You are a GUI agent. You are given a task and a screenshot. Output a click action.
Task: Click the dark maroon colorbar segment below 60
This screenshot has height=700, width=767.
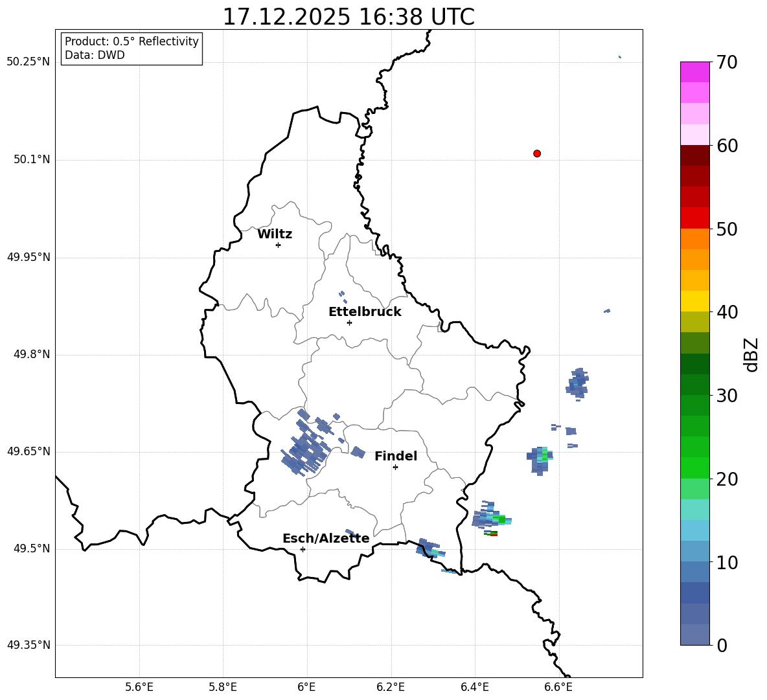694,155
